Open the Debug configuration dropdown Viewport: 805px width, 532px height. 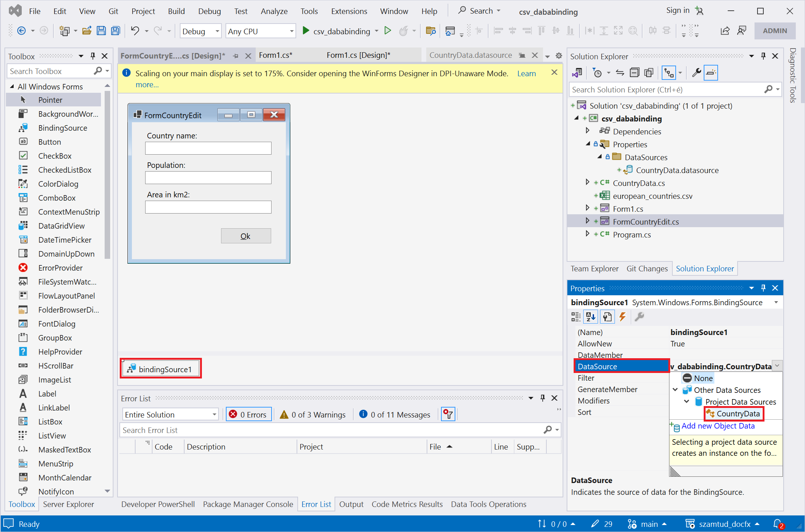click(x=217, y=31)
